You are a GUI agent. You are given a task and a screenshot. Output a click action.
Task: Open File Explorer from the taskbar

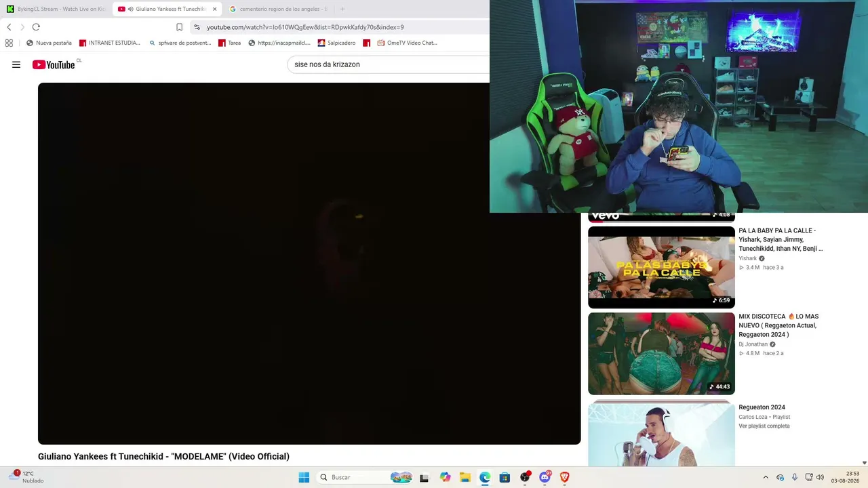pyautogui.click(x=465, y=477)
